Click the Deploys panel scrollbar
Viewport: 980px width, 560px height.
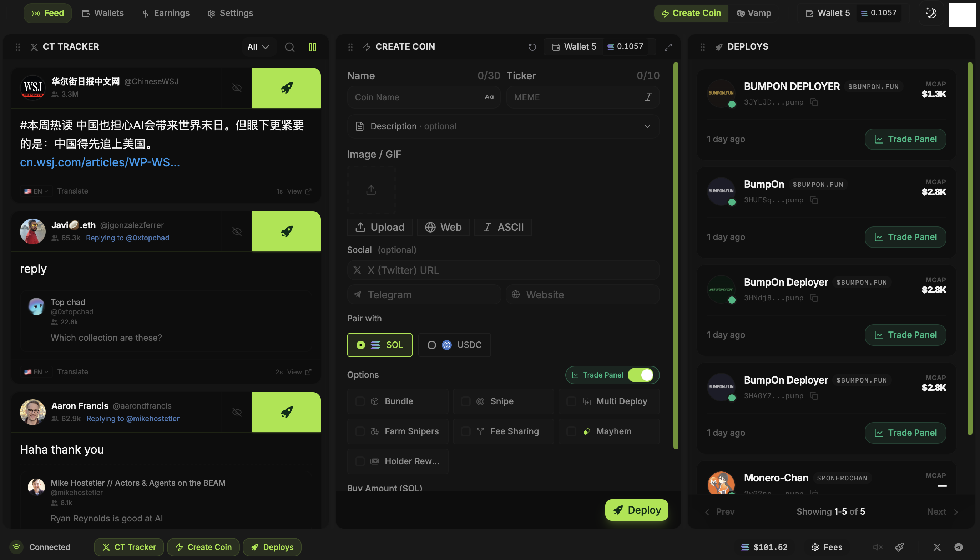[x=970, y=249]
